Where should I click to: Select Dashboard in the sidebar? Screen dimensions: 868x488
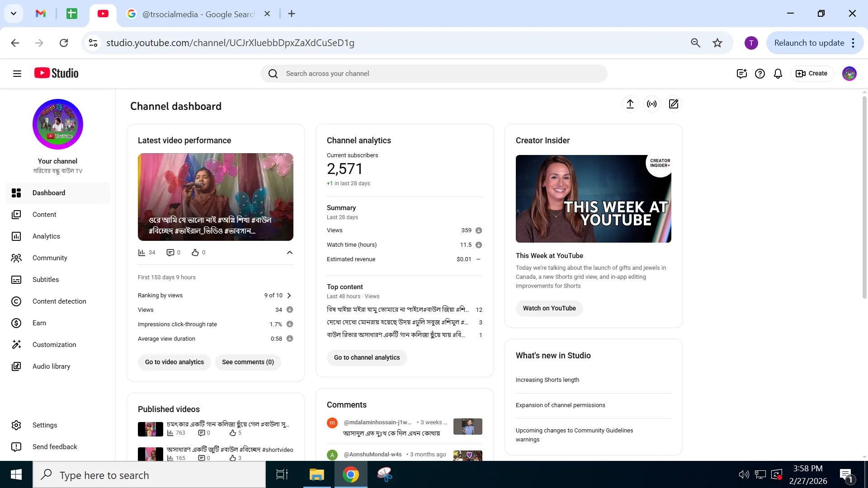(58, 193)
